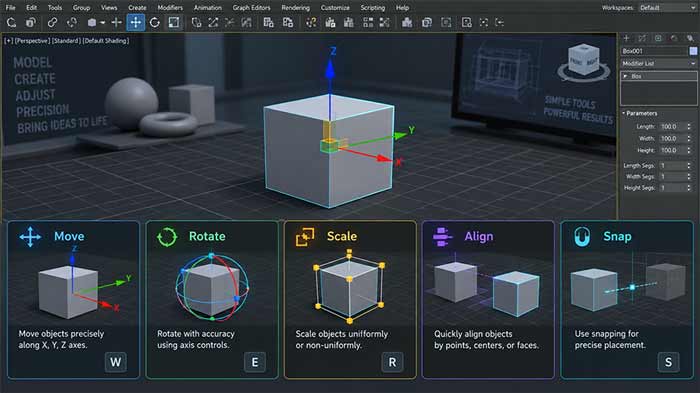Image resolution: width=700 pixels, height=393 pixels.
Task: Click the Unlink selection icon in the toolbar
Action: pos(71,22)
